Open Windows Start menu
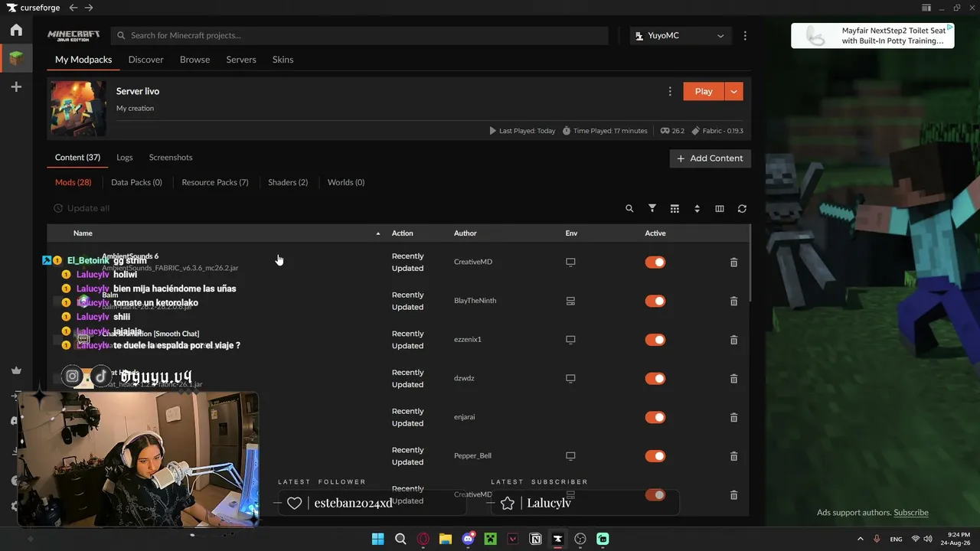This screenshot has width=980, height=551. pyautogui.click(x=377, y=539)
